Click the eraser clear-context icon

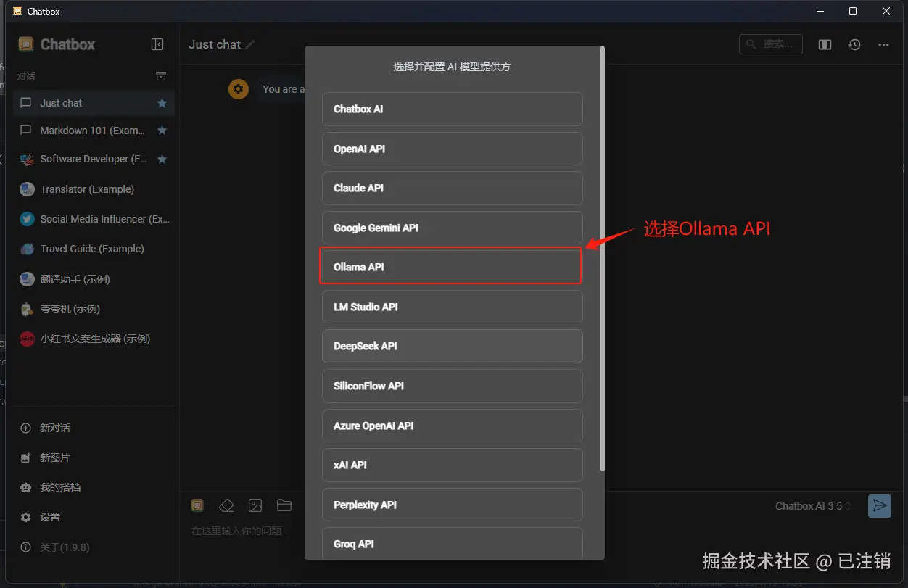click(226, 505)
